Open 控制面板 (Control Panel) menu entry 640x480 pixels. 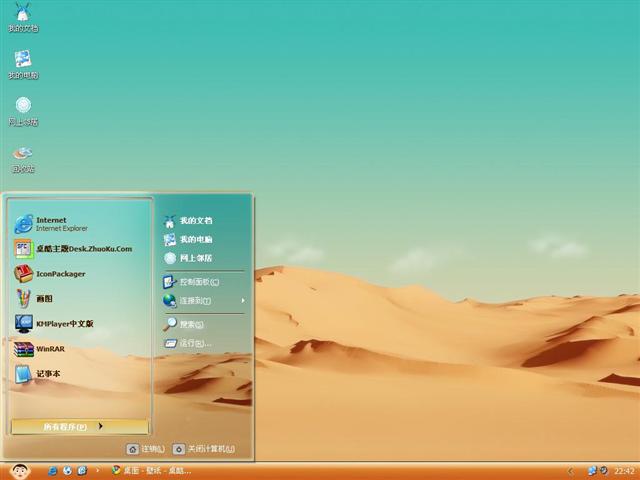[198, 282]
